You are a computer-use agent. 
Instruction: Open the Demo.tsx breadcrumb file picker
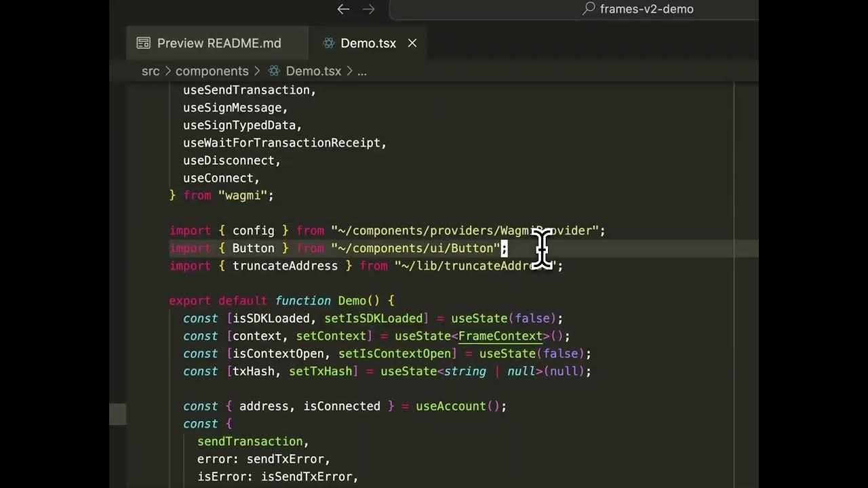(x=313, y=71)
